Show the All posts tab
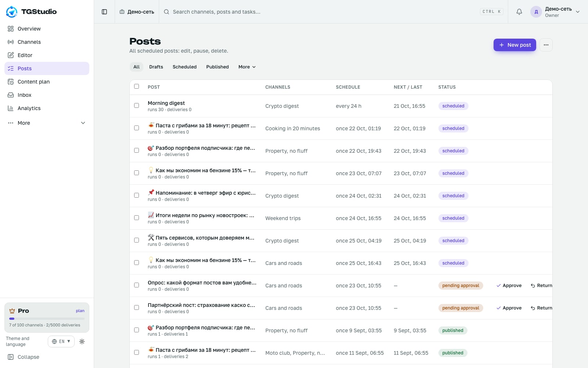The height and width of the screenshot is (368, 588). 136,67
